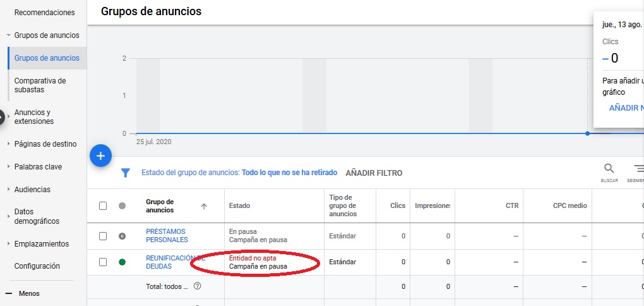Click the Añadir filtro button

[x=374, y=173]
